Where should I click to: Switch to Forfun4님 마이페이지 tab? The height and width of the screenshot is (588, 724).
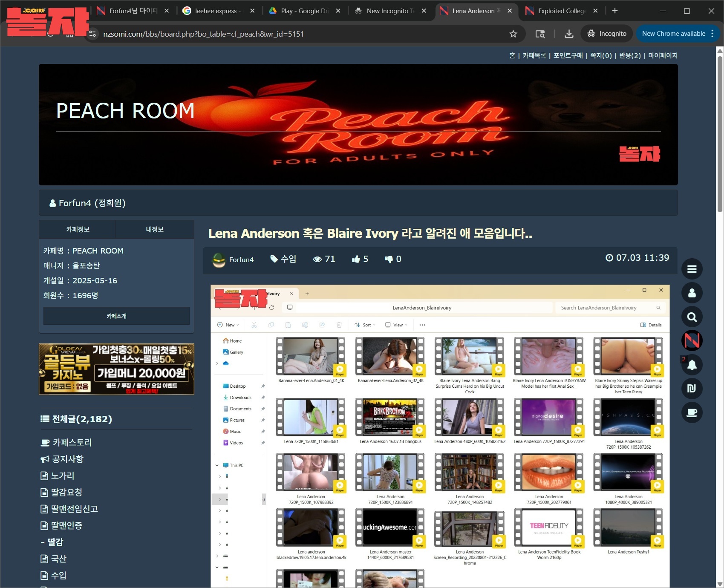132,11
